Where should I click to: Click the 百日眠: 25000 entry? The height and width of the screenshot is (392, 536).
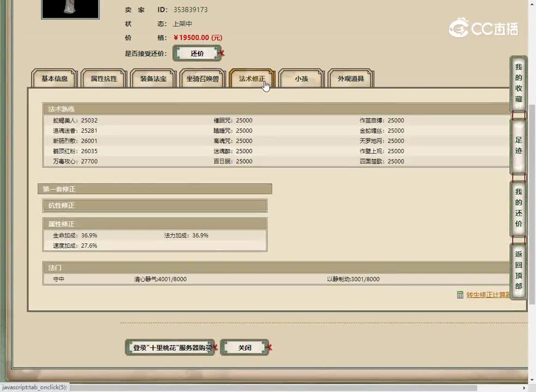[233, 161]
